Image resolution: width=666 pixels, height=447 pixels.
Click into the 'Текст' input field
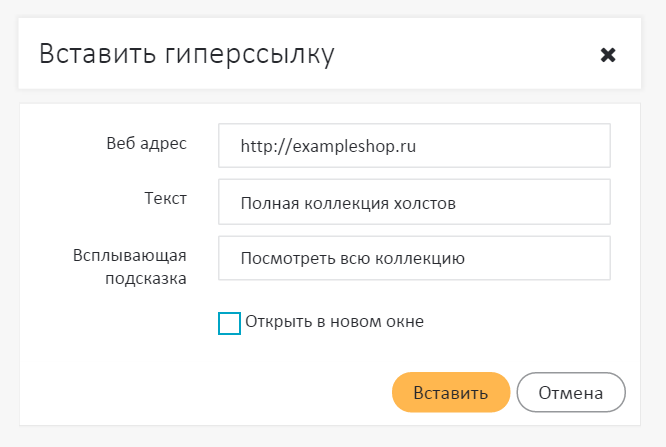pyautogui.click(x=414, y=202)
